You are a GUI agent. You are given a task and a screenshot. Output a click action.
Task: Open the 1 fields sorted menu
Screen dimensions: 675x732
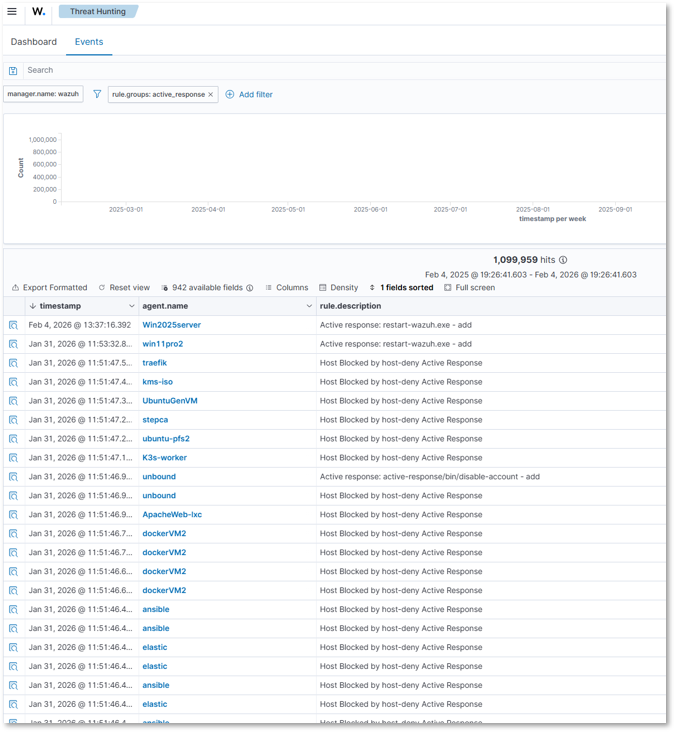coord(401,288)
